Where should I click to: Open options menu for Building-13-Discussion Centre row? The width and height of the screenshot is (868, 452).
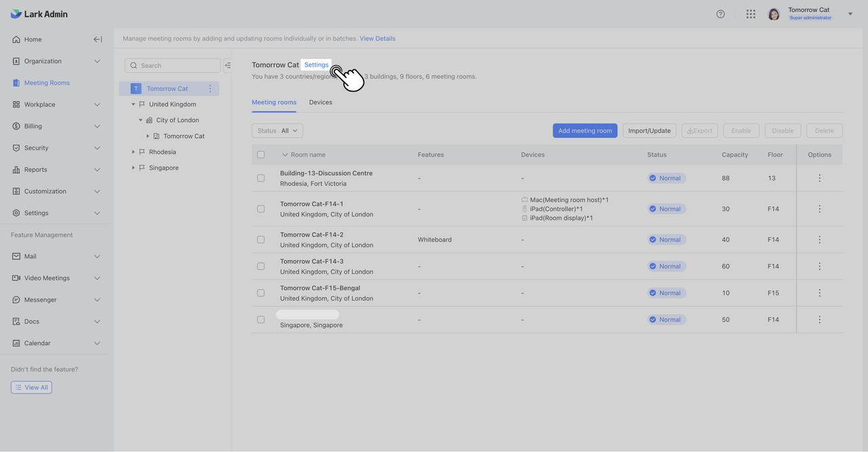pyautogui.click(x=819, y=178)
